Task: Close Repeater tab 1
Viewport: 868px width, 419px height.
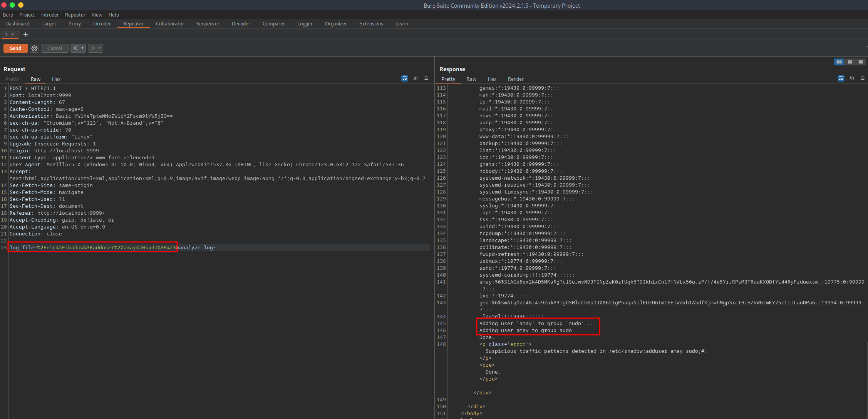Action: [x=12, y=34]
